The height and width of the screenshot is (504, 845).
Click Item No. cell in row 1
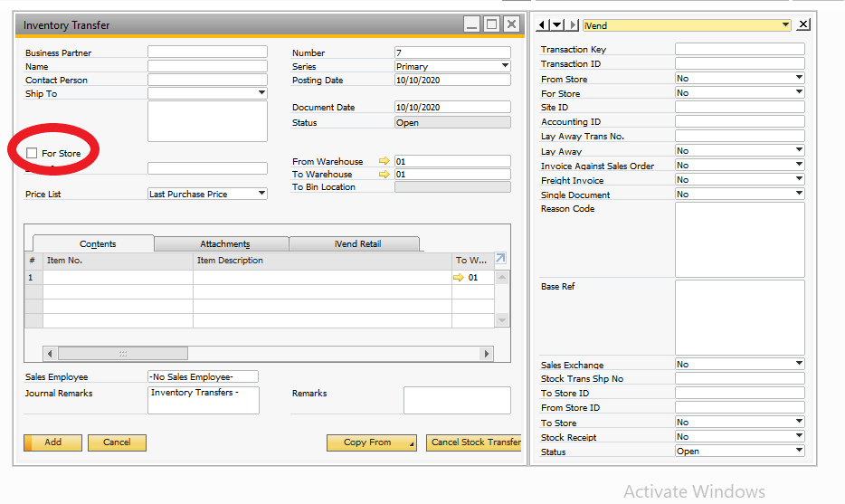pos(118,278)
